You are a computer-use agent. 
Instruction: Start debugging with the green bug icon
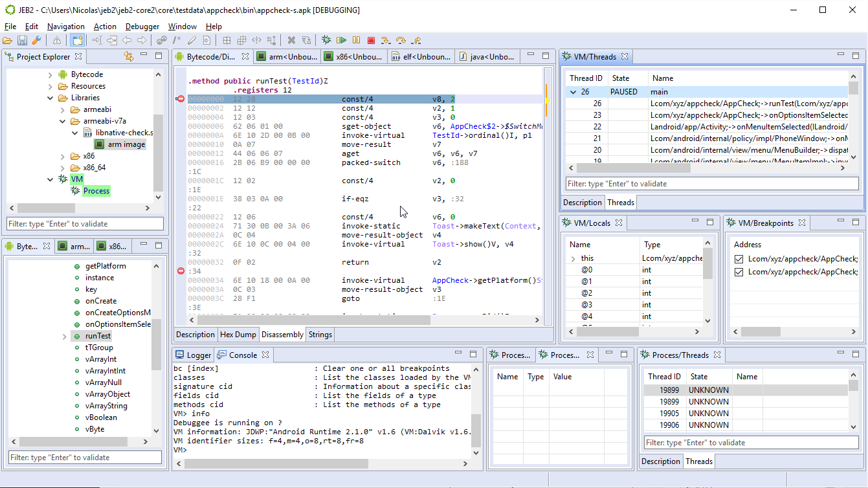pos(326,41)
